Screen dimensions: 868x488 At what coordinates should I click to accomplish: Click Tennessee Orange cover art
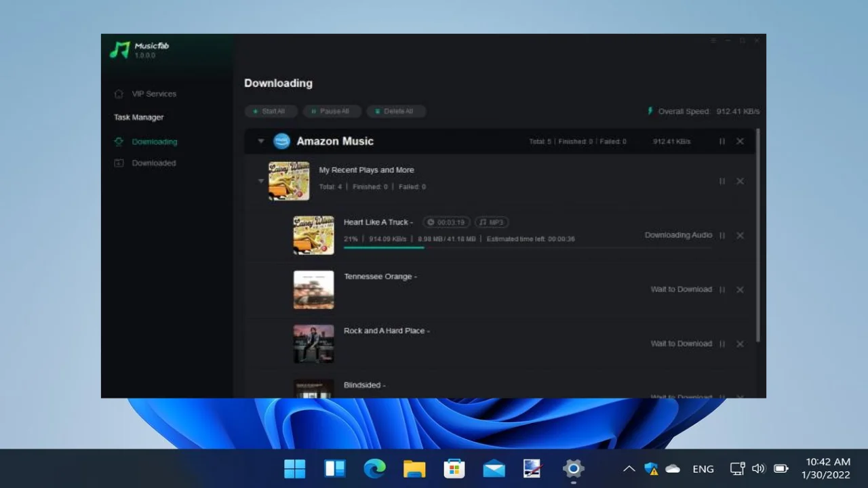click(313, 289)
